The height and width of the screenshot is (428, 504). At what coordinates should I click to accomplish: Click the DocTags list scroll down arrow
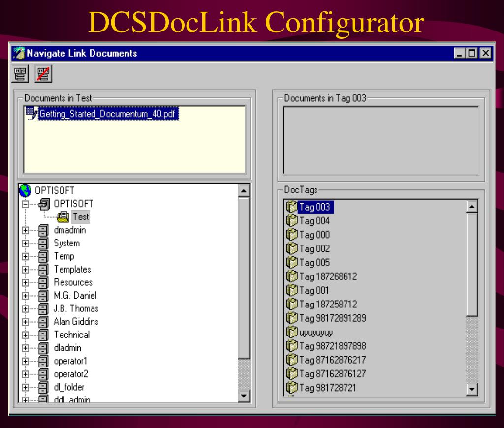(472, 390)
